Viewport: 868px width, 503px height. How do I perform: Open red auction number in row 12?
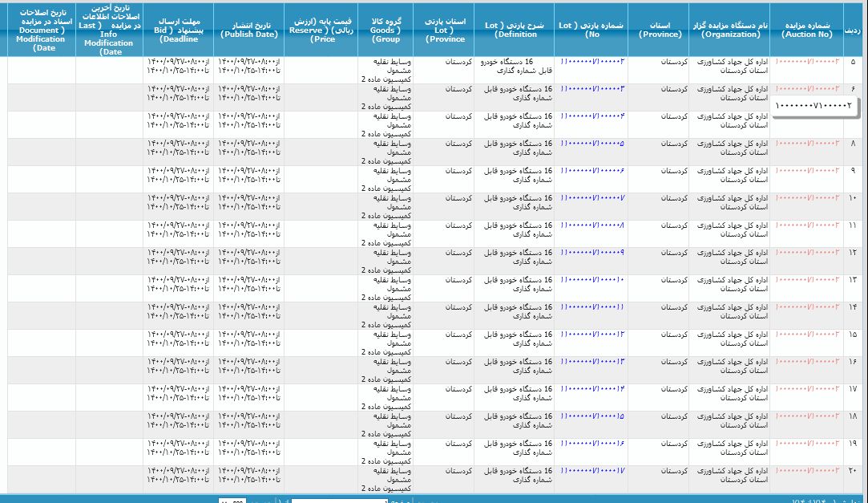[x=807, y=253]
